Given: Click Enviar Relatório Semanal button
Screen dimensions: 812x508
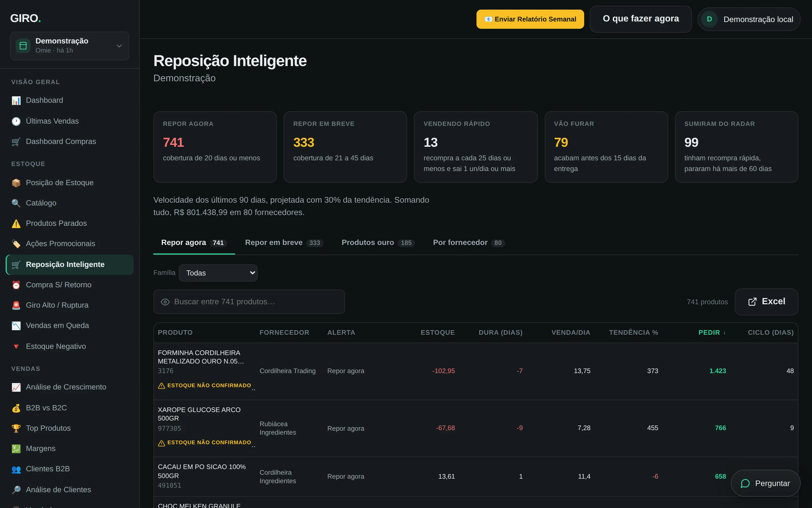Looking at the screenshot, I should click(x=530, y=19).
